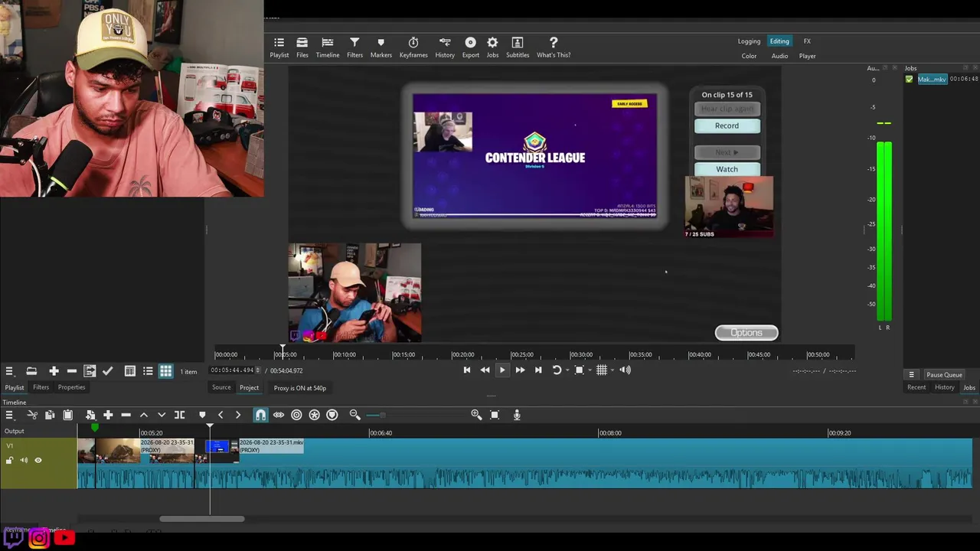Toggle ripple markers
980x551 pixels.
click(332, 415)
